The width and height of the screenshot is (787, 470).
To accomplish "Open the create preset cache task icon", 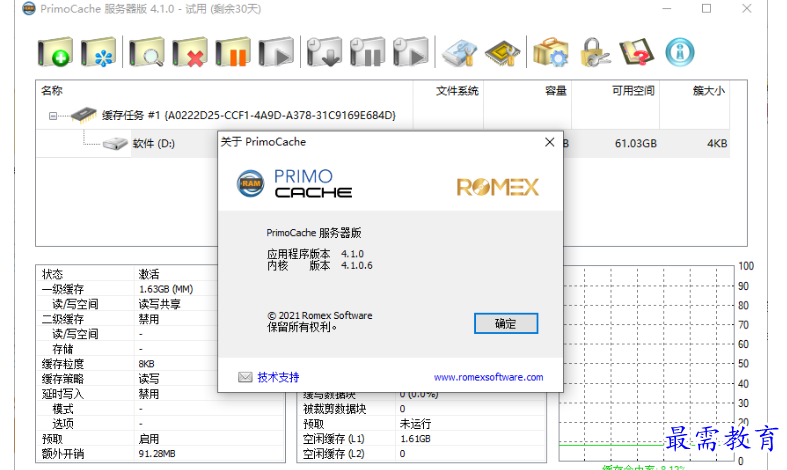I will point(98,52).
